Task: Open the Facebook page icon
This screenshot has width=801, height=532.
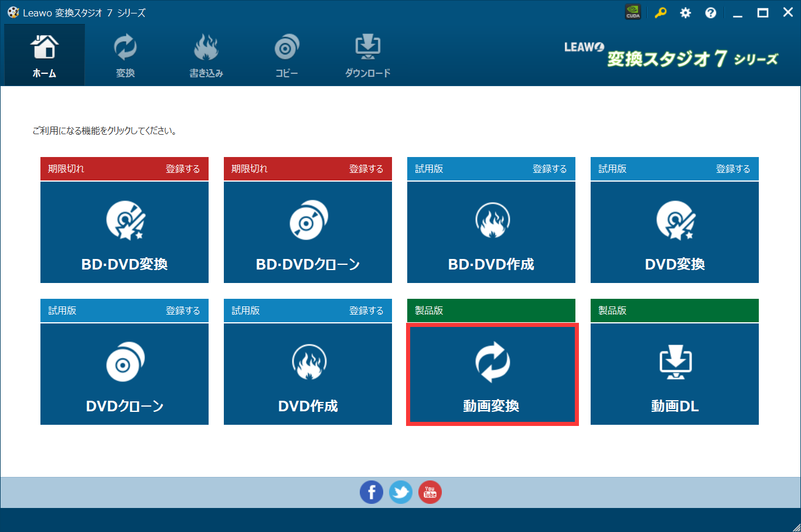Action: pos(371,493)
